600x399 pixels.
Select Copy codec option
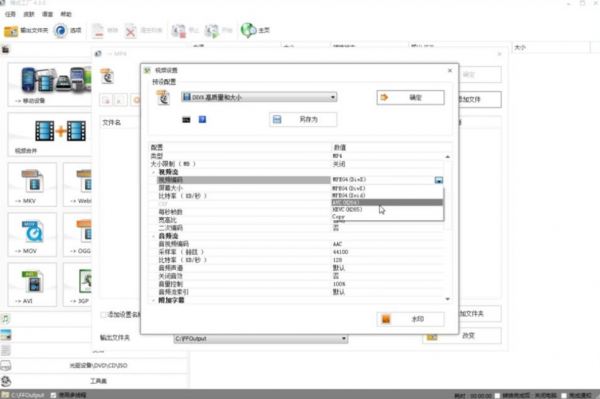pos(387,217)
